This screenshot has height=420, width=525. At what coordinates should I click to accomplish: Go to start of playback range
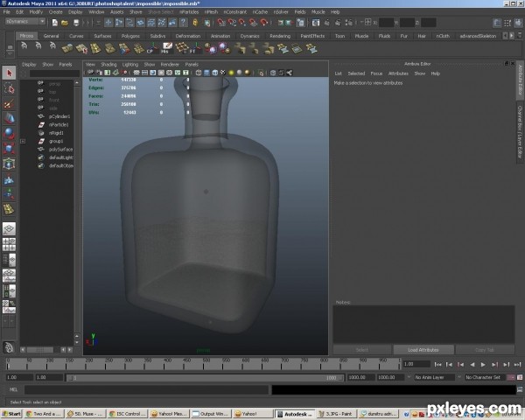pos(437,364)
